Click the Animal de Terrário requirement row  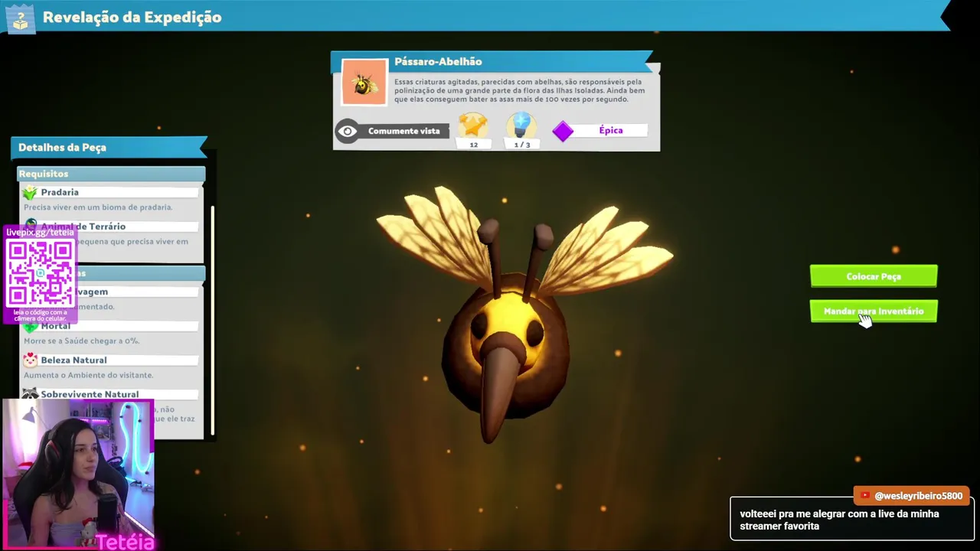(111, 227)
